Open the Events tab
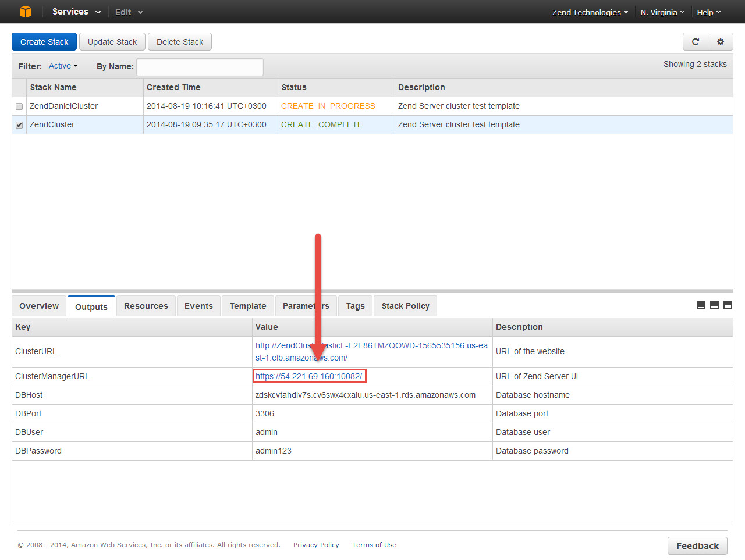The height and width of the screenshot is (560, 745). (198, 306)
